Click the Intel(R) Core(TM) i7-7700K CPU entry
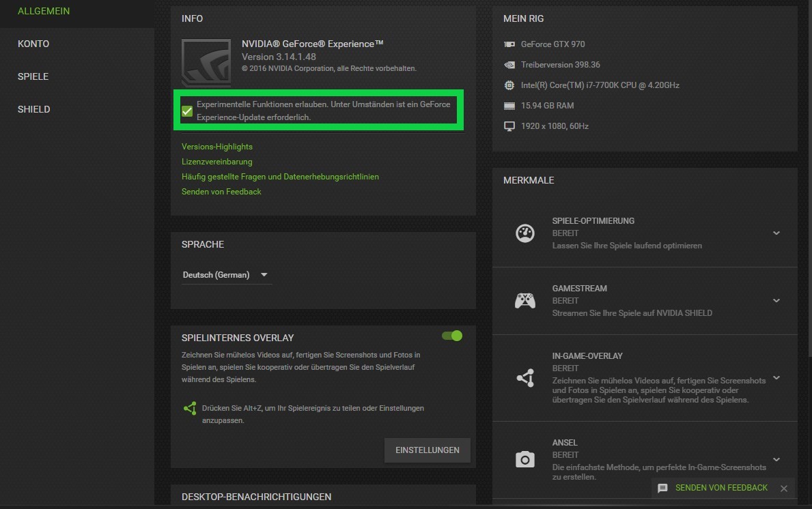Image resolution: width=812 pixels, height=509 pixels. pyautogui.click(x=600, y=85)
